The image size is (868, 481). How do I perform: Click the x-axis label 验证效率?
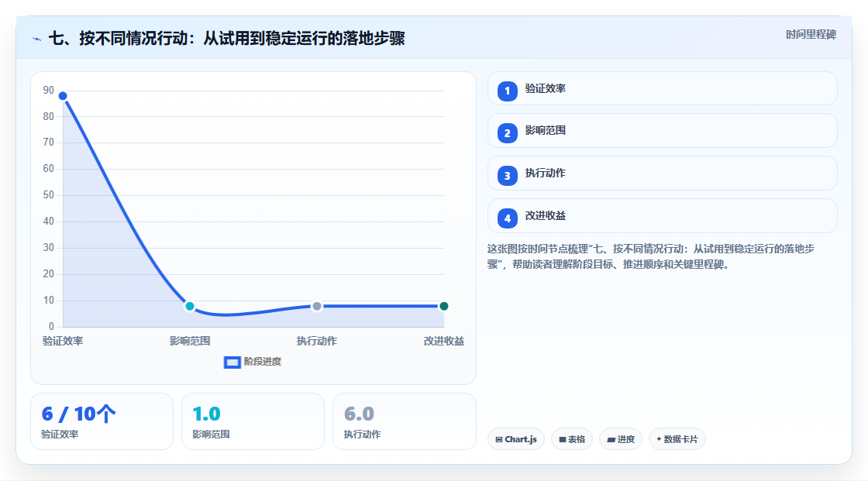point(63,341)
